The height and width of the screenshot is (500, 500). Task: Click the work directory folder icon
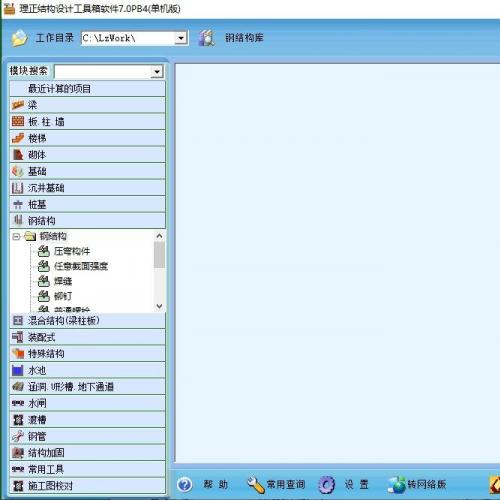[20, 38]
